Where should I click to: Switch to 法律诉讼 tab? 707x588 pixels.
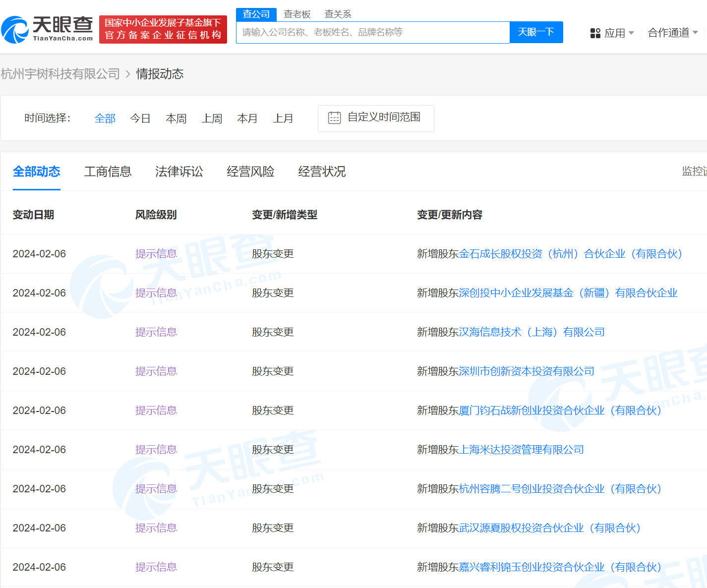(x=179, y=172)
